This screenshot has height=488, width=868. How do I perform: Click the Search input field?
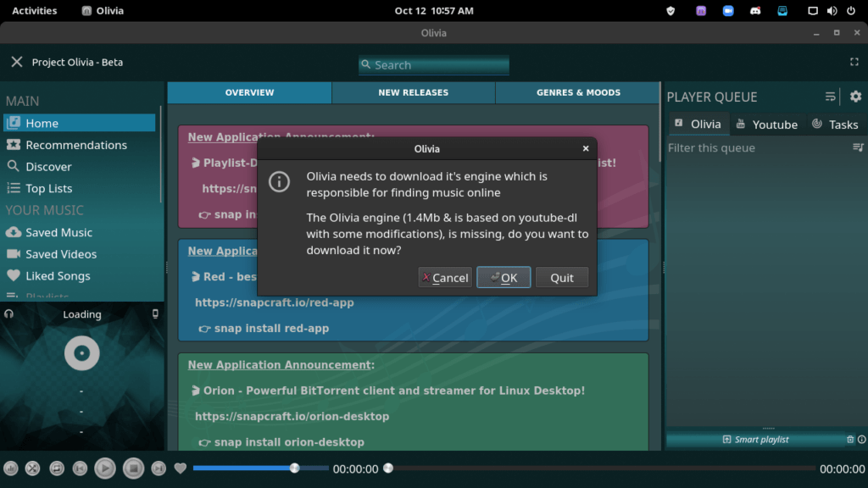(x=433, y=65)
